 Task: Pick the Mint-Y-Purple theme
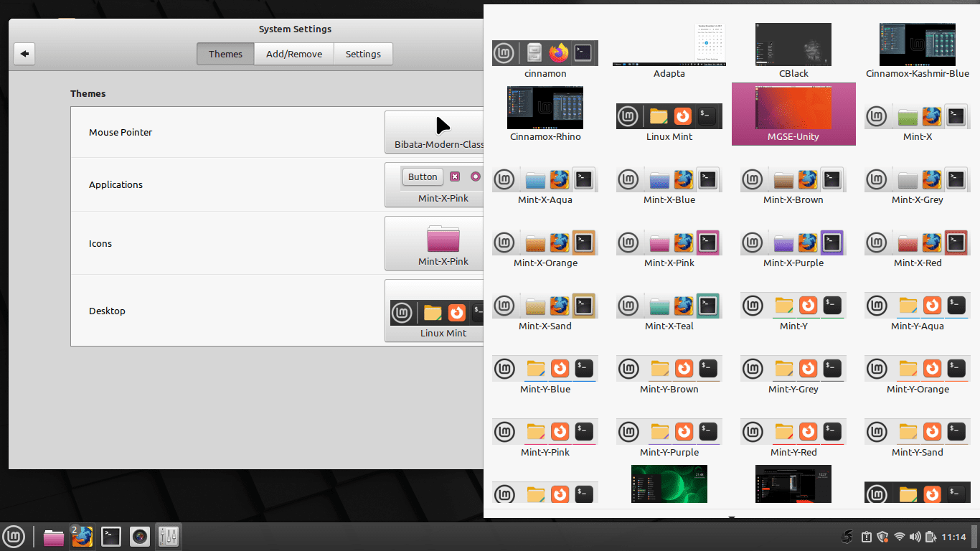click(669, 438)
